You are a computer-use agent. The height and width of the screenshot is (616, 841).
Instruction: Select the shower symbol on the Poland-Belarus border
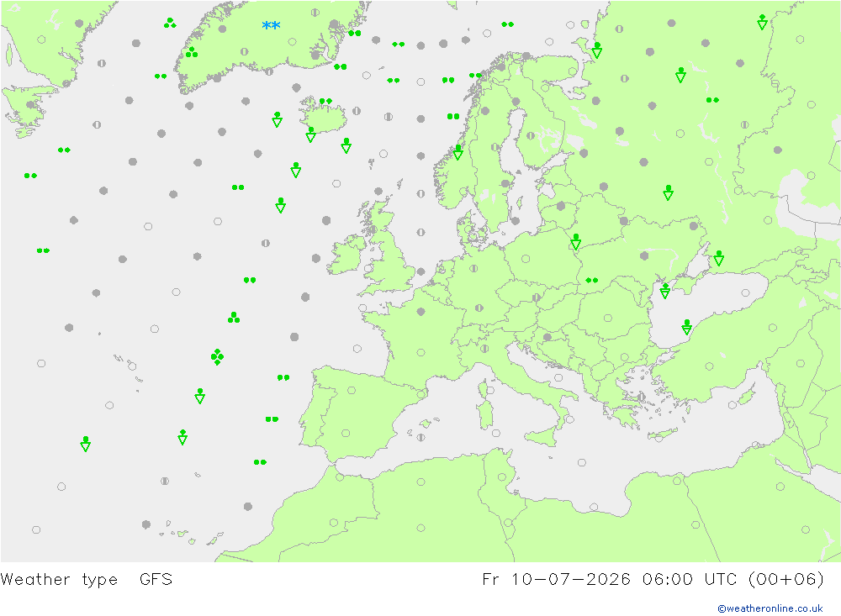pyautogui.click(x=575, y=241)
